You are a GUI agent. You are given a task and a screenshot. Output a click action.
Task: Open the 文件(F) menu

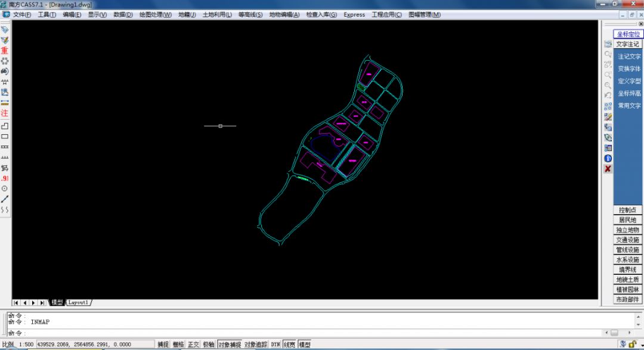click(x=22, y=15)
